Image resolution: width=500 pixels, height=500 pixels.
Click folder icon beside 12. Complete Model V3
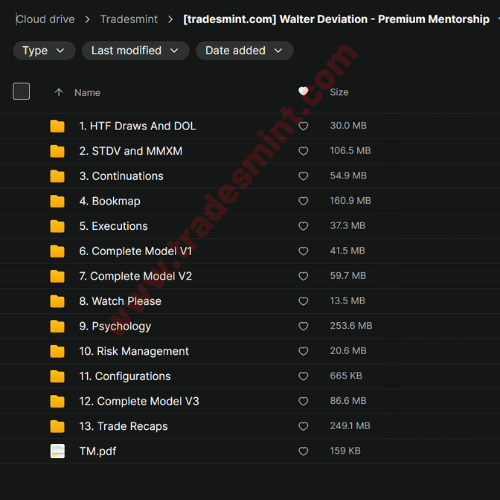point(57,401)
